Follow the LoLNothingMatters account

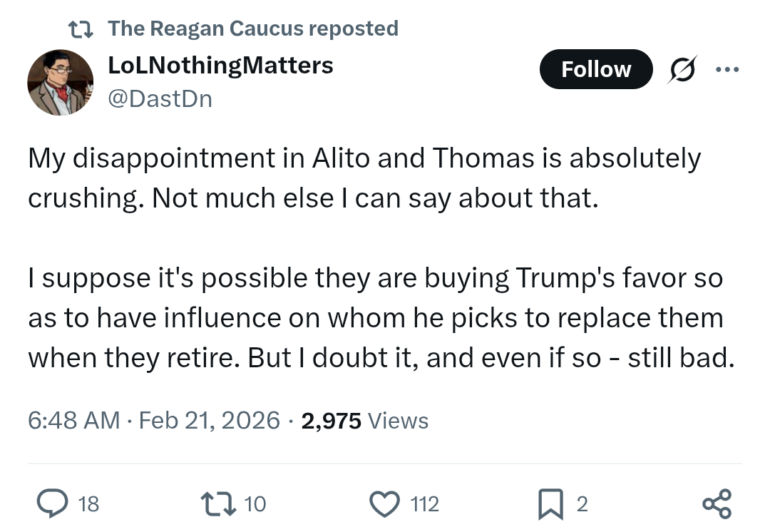coord(596,69)
